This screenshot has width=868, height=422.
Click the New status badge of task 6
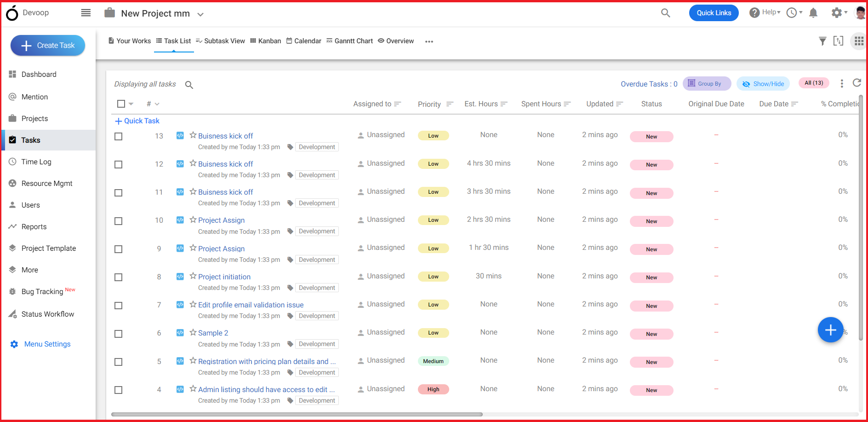click(x=651, y=334)
